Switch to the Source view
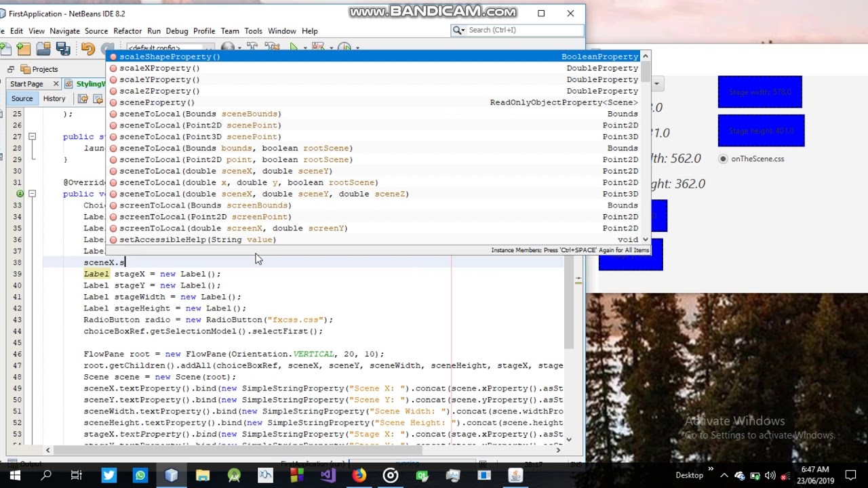 [x=22, y=99]
